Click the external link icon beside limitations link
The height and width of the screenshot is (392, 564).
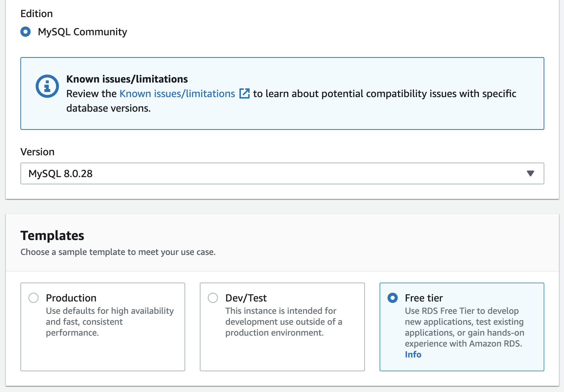pyautogui.click(x=245, y=93)
